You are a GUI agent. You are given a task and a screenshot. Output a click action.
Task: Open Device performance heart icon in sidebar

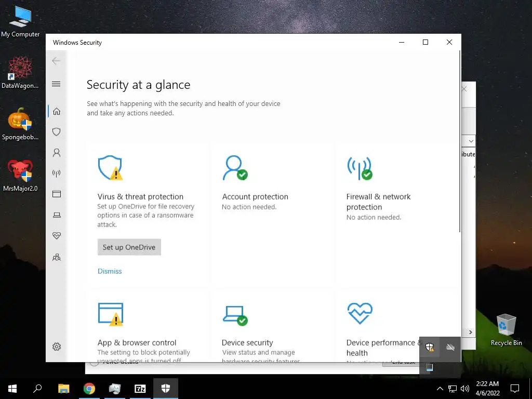57,236
